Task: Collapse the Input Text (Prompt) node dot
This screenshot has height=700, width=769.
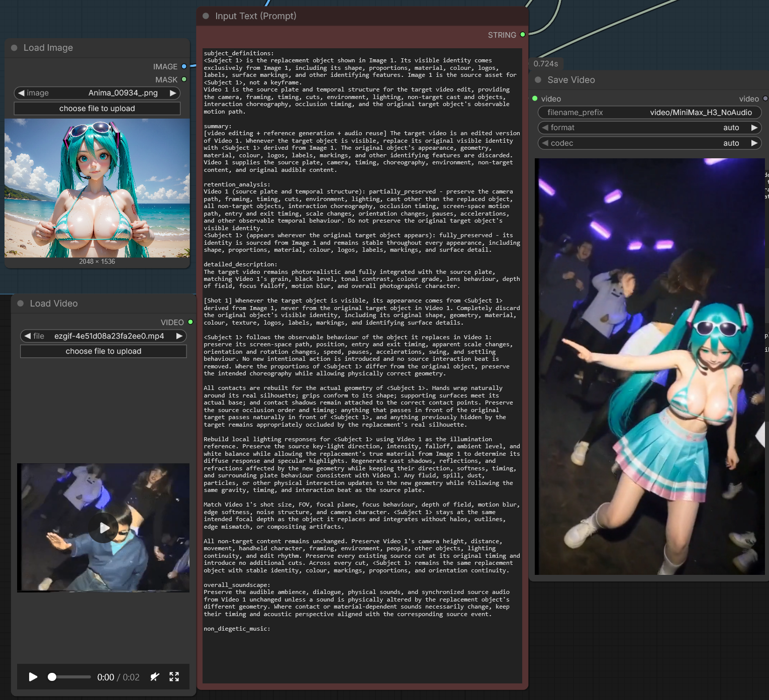Action: pyautogui.click(x=206, y=16)
